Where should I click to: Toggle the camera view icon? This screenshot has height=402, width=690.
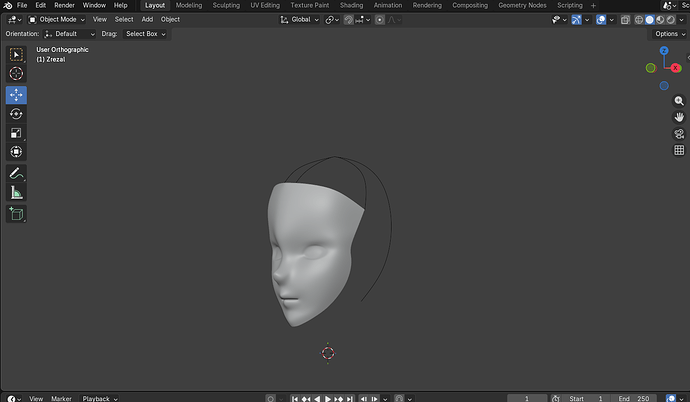click(x=679, y=134)
